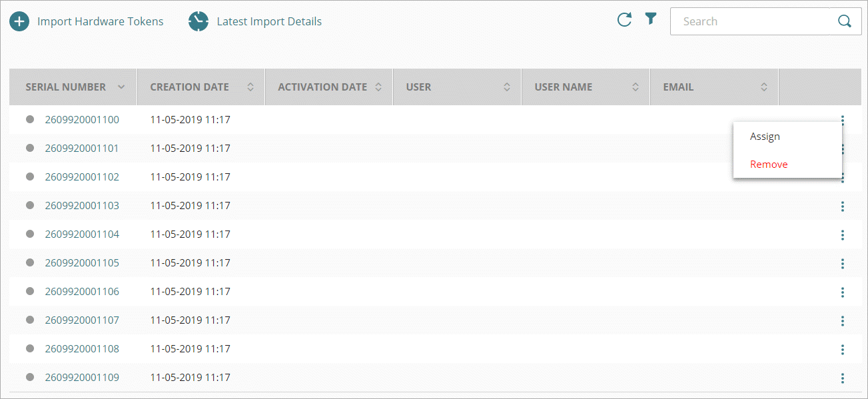Choose Assign from the context menu
868x399 pixels.
click(x=765, y=137)
